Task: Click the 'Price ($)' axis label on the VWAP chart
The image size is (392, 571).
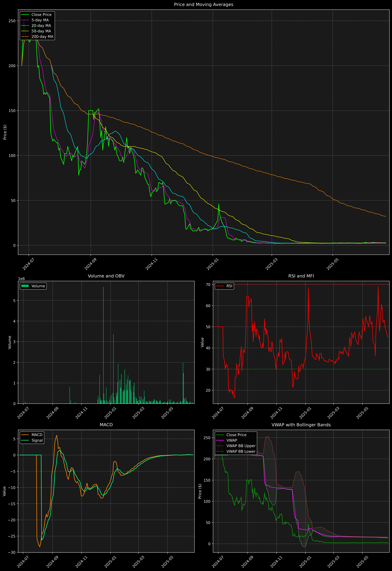Action: [200, 491]
